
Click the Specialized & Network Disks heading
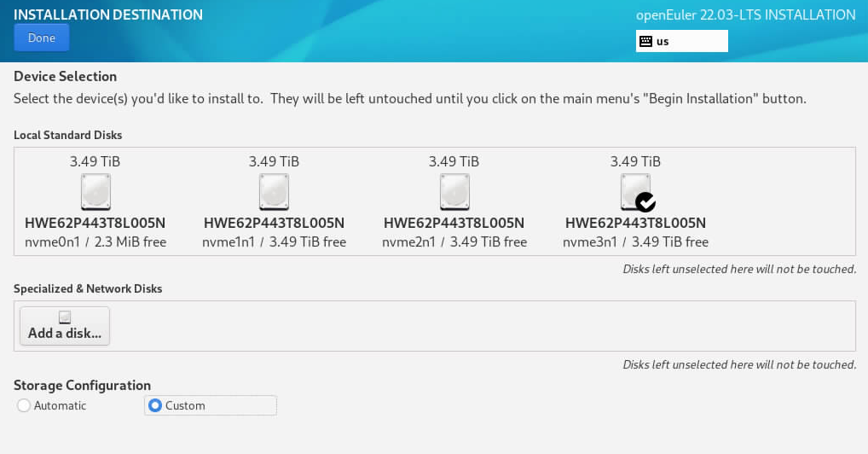pos(88,288)
